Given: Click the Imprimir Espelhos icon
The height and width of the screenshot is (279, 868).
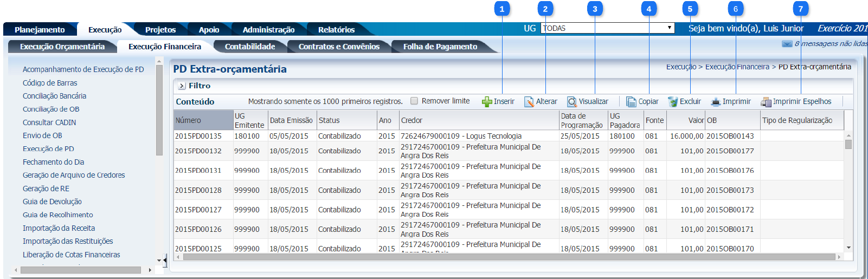Looking at the screenshot, I should click(x=766, y=102).
